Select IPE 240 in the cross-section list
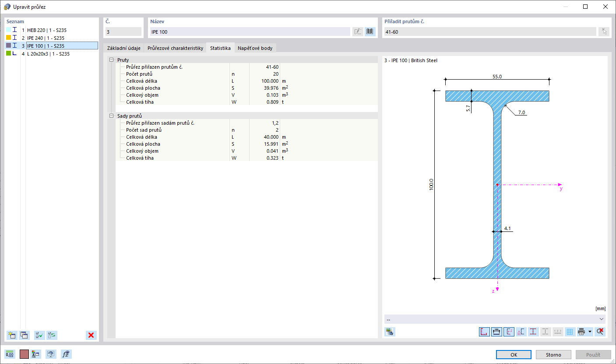This screenshot has height=364, width=616. 46,38
